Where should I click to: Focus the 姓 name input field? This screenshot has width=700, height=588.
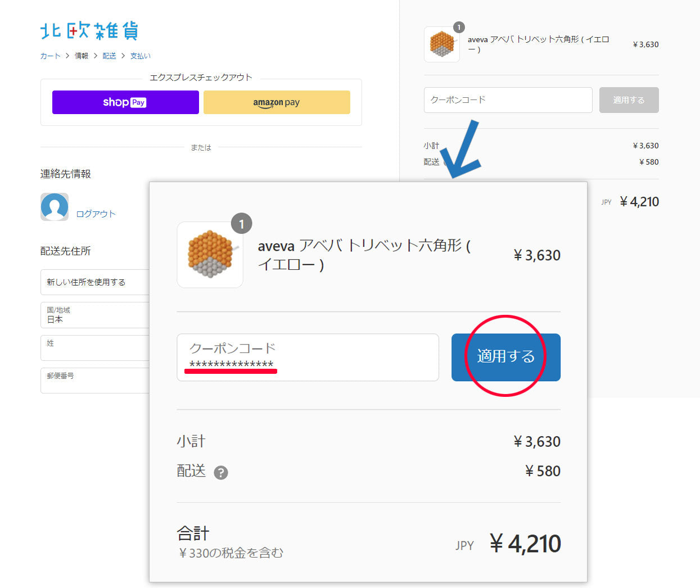pyautogui.click(x=94, y=348)
